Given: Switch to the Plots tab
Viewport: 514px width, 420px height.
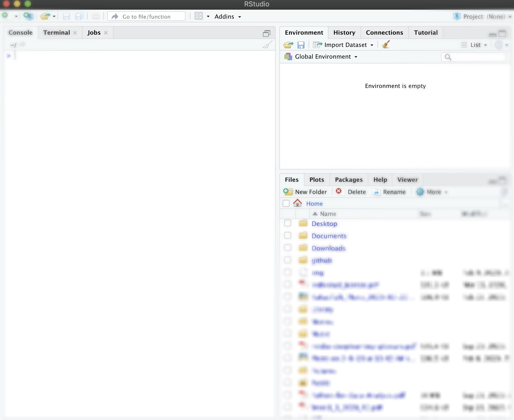Looking at the screenshot, I should [317, 180].
